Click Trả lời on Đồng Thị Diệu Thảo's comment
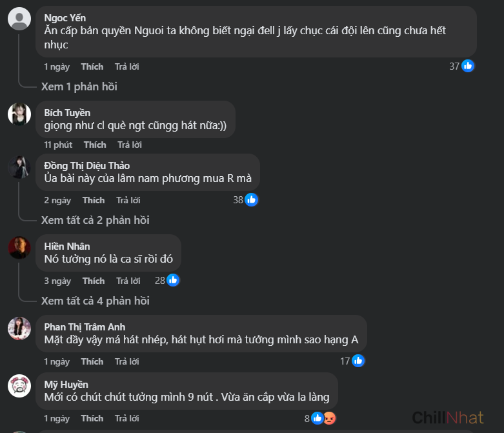Image resolution: width=504 pixels, height=433 pixels. [128, 200]
